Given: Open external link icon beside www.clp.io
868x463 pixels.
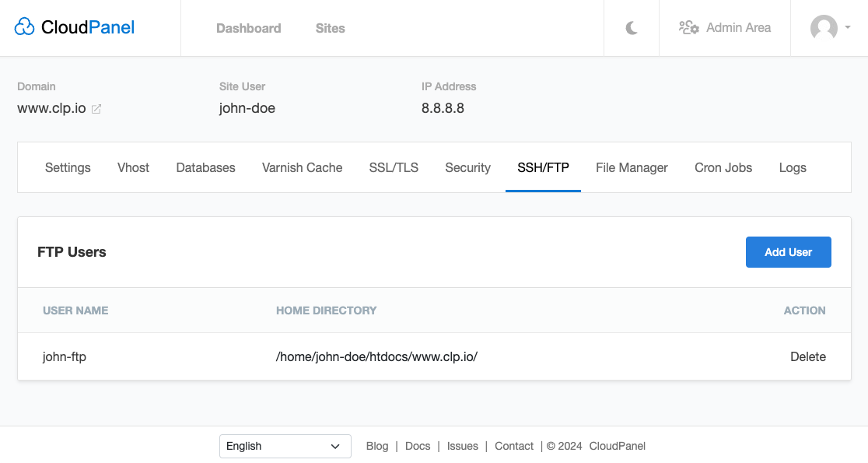Looking at the screenshot, I should (x=96, y=109).
